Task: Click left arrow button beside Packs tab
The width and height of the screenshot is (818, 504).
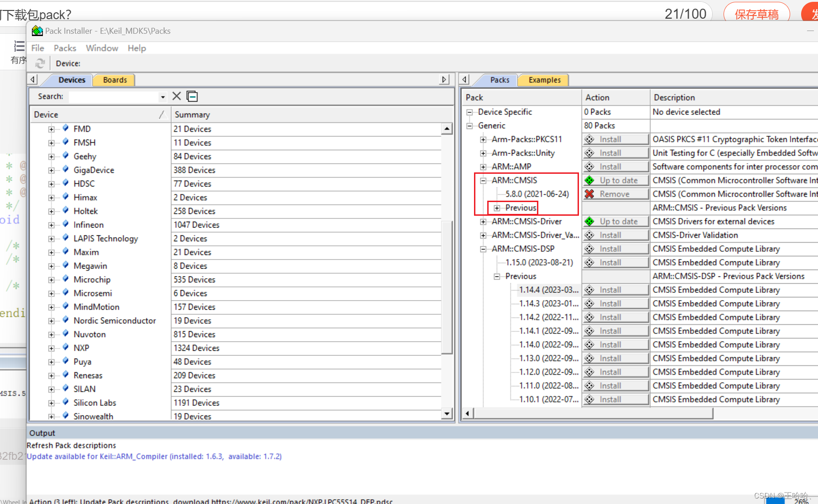Action: click(x=464, y=79)
